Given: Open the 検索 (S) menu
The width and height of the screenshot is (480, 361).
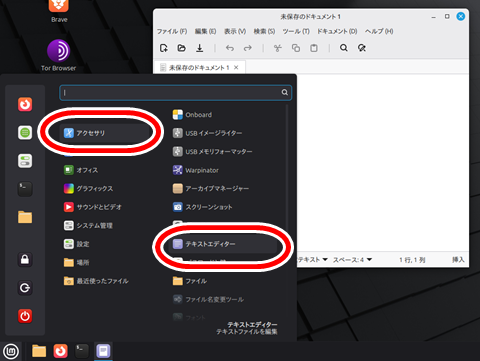Looking at the screenshot, I should 264,31.
